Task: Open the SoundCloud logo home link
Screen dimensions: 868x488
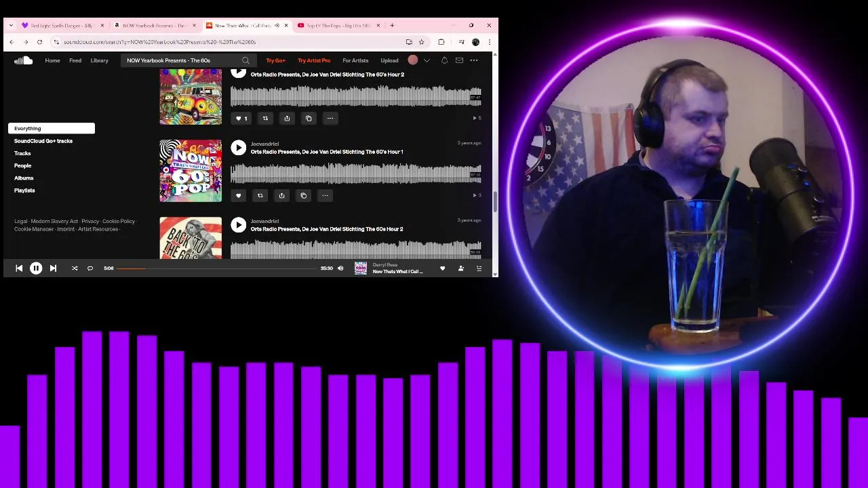Action: [24, 60]
